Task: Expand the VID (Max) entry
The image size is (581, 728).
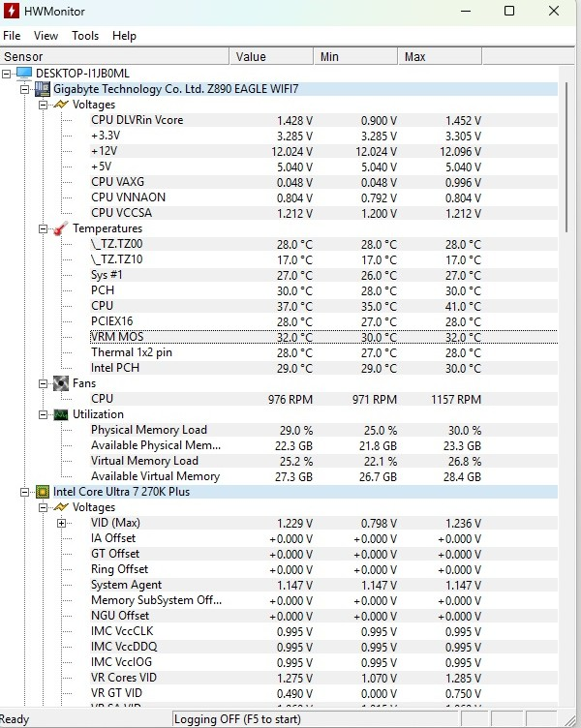Action: [x=61, y=523]
